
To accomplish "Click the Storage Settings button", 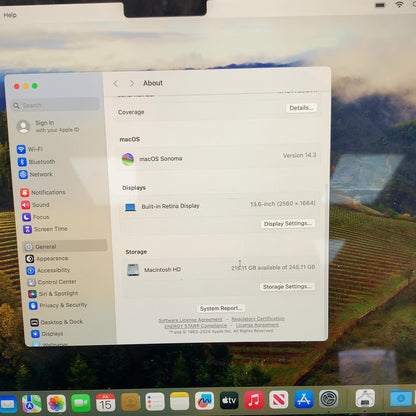I will tap(287, 287).
